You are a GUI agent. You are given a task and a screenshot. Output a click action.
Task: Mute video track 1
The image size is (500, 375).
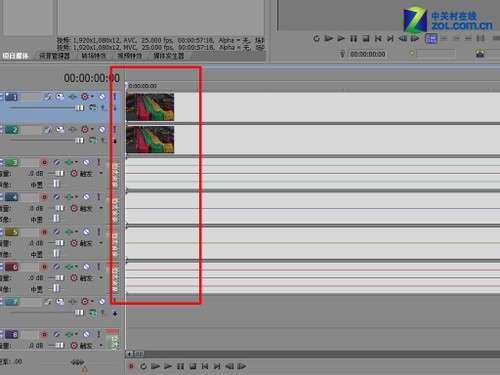[102, 97]
